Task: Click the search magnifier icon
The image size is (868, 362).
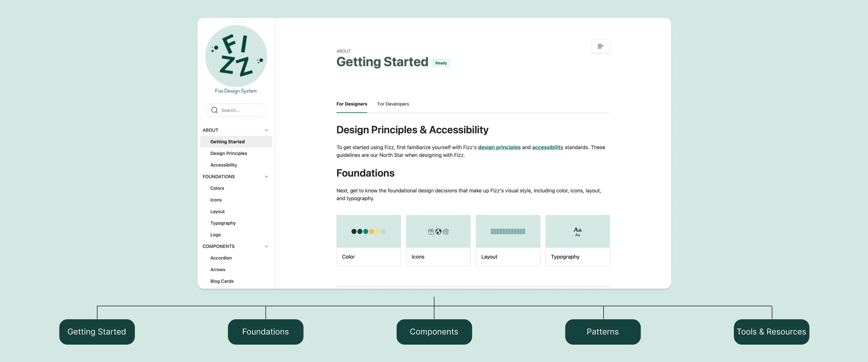Action: click(214, 110)
